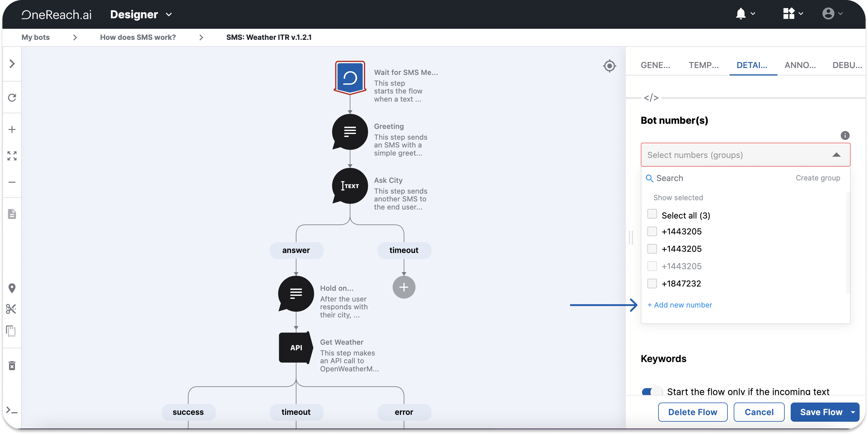Click the fit-to-screen expand icon

point(12,156)
